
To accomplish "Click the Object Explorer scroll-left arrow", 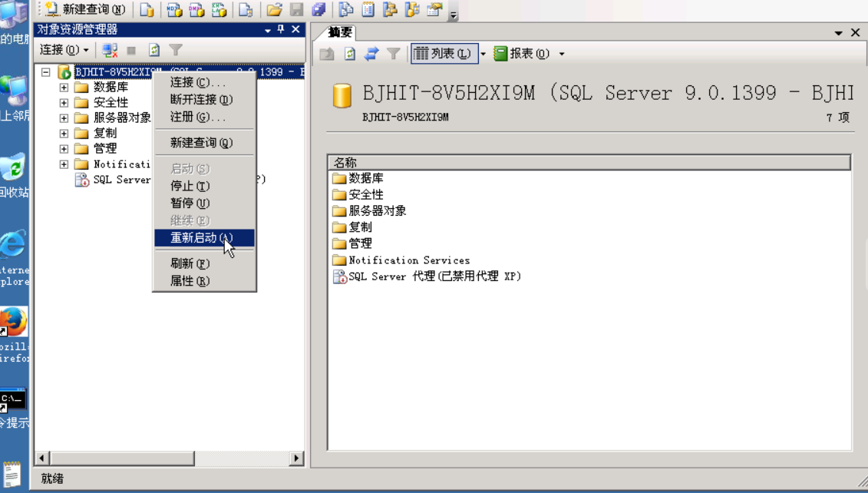I will tap(42, 458).
